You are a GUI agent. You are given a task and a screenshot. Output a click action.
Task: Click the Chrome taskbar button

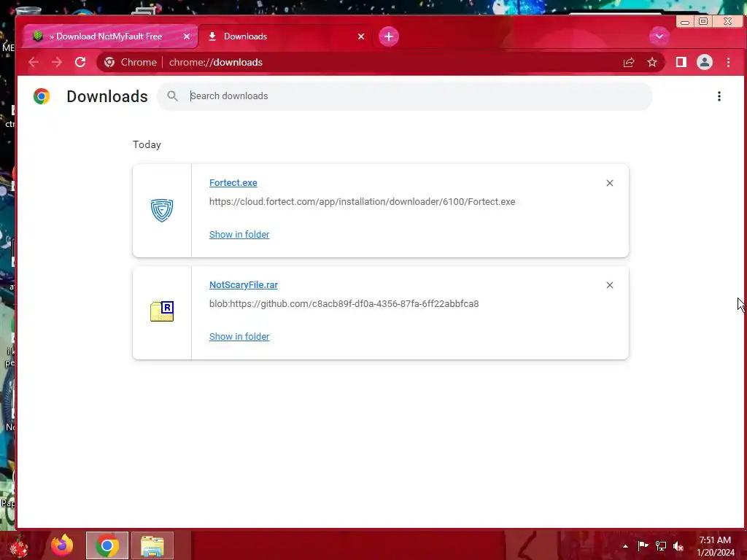point(107,545)
